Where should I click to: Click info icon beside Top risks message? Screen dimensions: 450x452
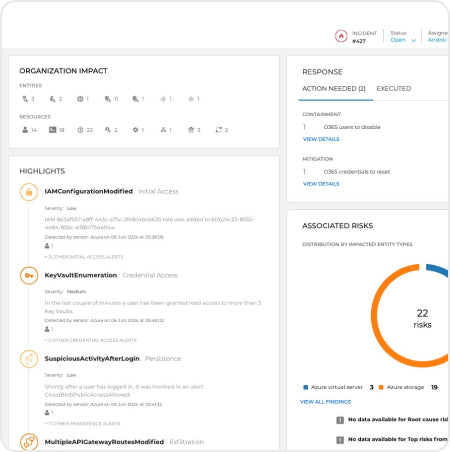pos(340,440)
